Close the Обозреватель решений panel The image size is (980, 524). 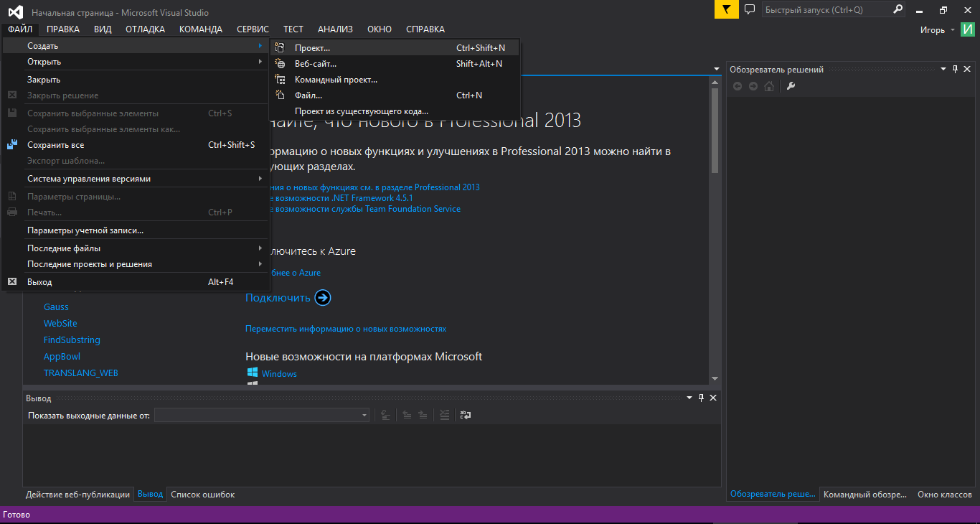(x=967, y=70)
